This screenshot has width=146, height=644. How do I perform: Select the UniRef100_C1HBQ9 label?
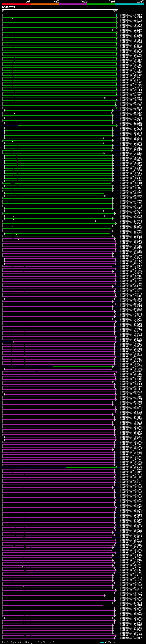(131, 165)
